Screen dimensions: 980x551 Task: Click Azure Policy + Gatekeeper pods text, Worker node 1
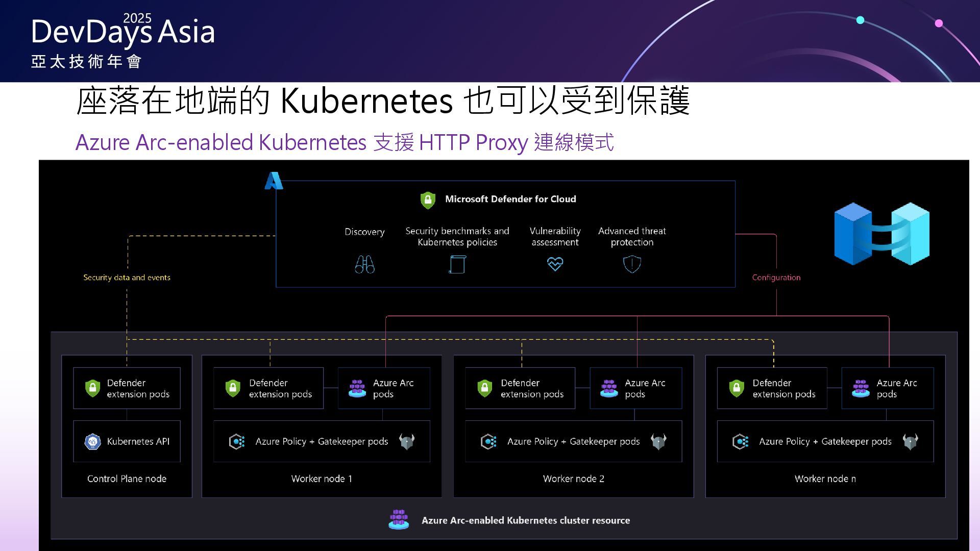(322, 441)
